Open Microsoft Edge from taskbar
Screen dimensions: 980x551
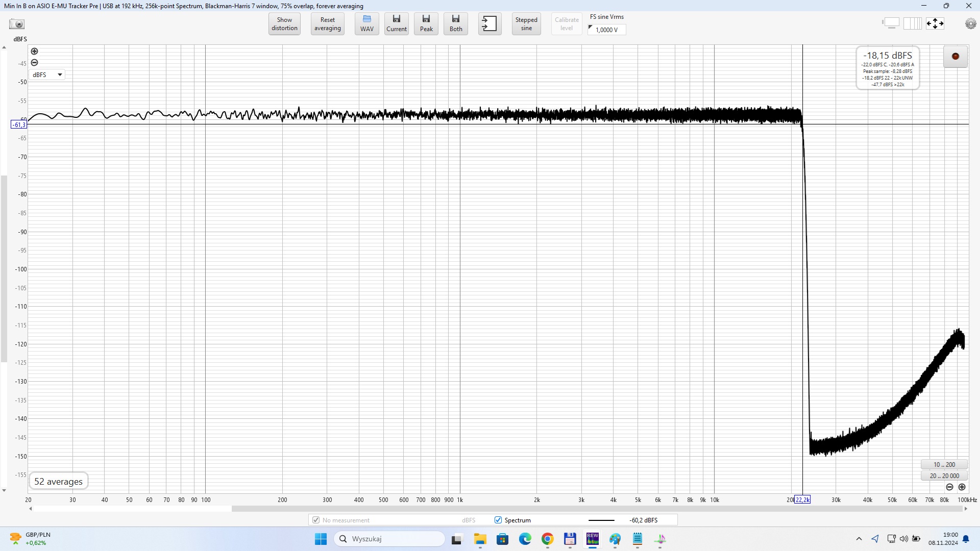[x=525, y=539]
